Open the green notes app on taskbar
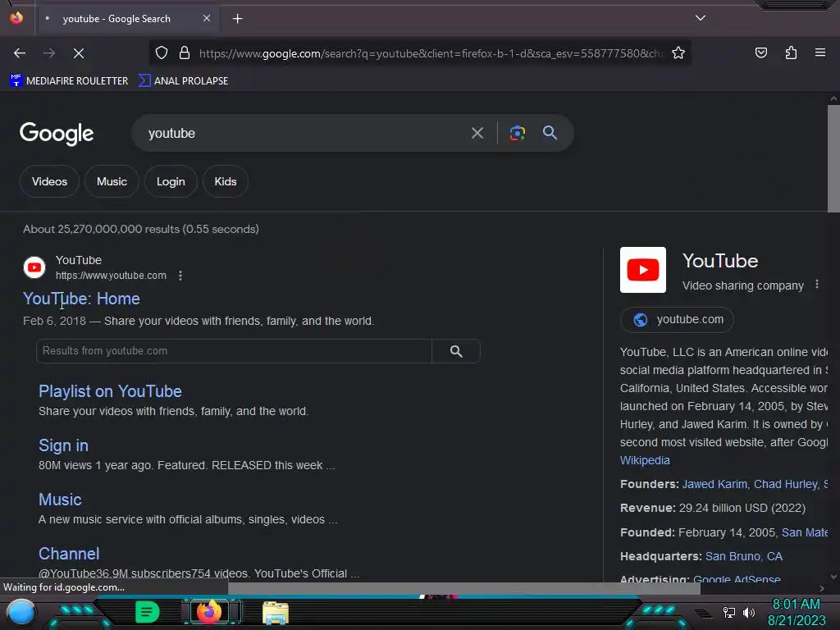The width and height of the screenshot is (840, 630). [148, 612]
